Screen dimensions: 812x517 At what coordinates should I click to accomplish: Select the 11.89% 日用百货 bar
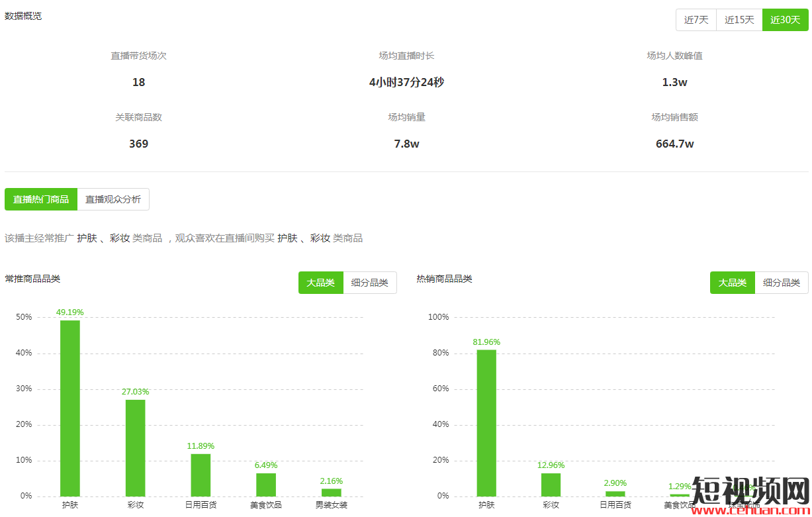coord(201,475)
